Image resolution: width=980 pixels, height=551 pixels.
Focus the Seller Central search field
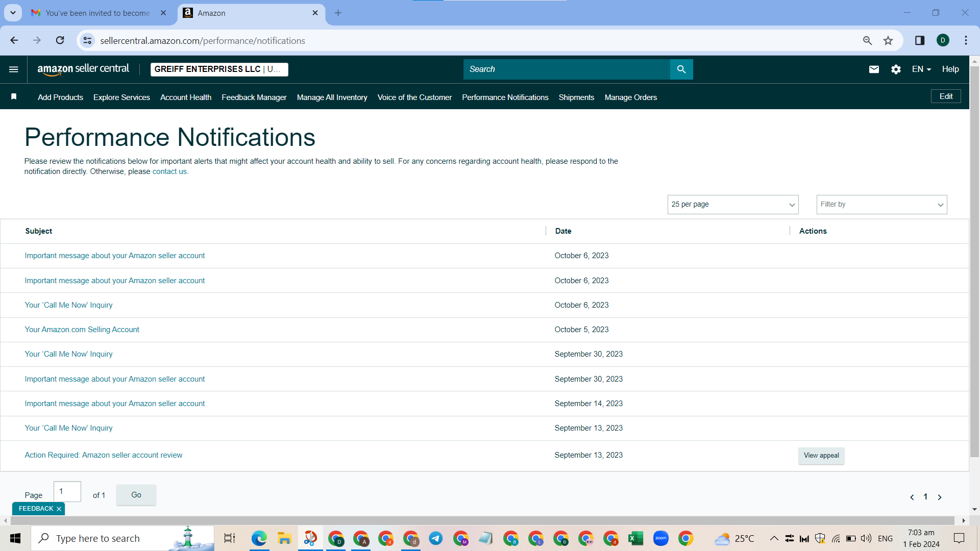(x=567, y=69)
